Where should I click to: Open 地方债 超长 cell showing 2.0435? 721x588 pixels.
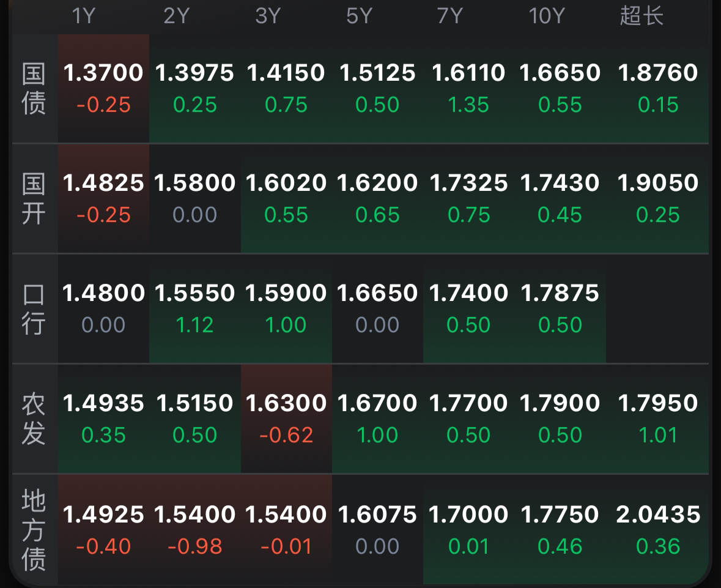[x=657, y=530]
